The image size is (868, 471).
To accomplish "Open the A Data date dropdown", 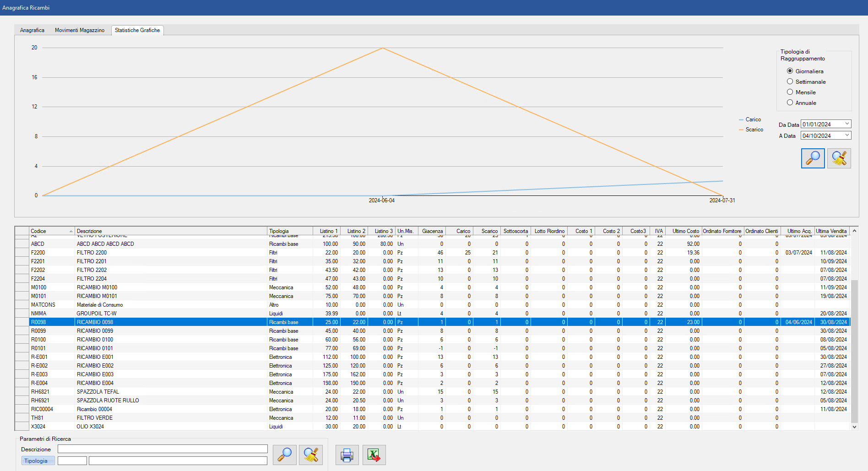I will click(x=847, y=135).
